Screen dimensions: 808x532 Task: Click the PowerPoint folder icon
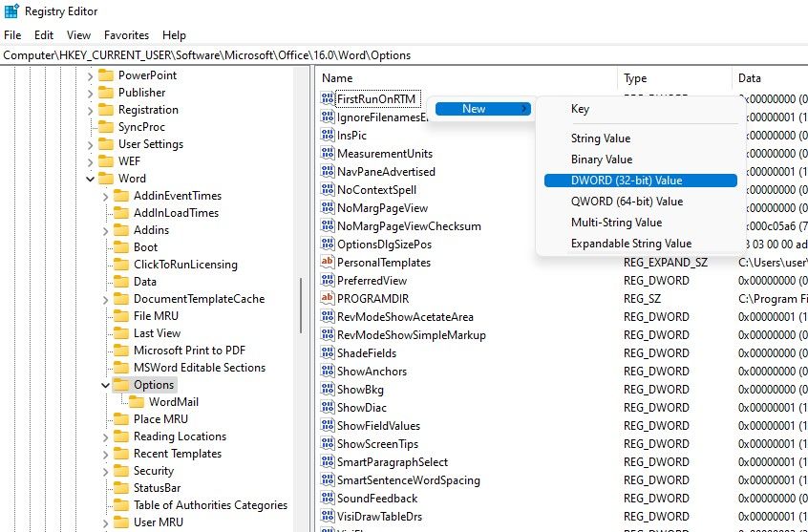(106, 75)
